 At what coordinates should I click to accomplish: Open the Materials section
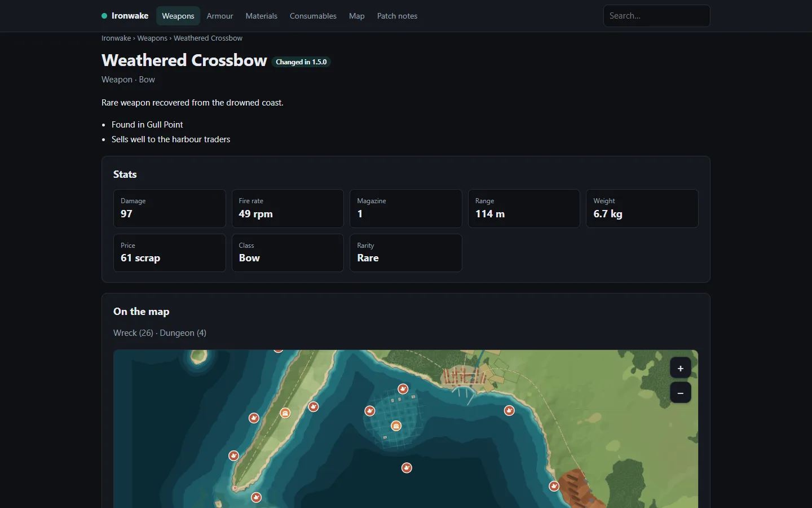point(262,16)
